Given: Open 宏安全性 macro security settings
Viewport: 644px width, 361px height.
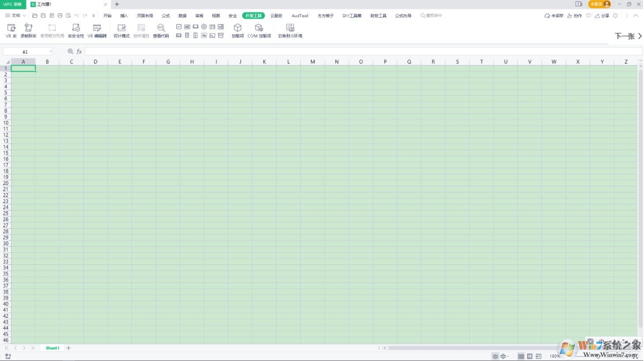Looking at the screenshot, I should tap(76, 30).
